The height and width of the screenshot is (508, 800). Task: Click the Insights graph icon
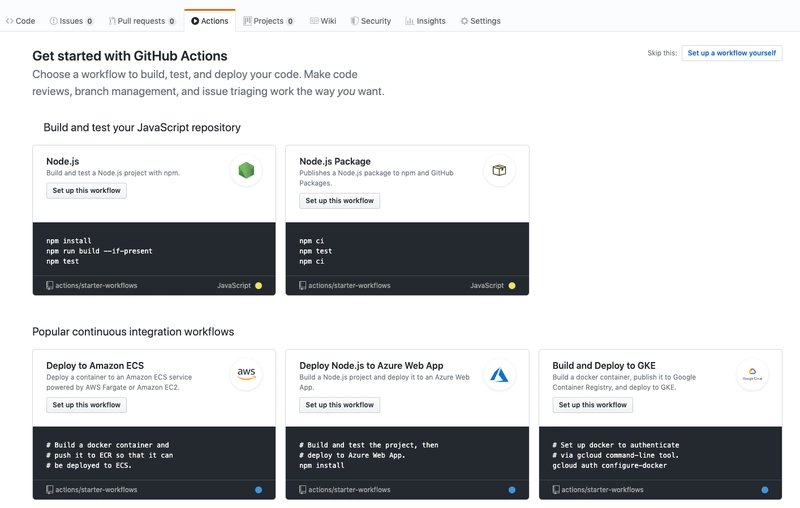click(409, 21)
